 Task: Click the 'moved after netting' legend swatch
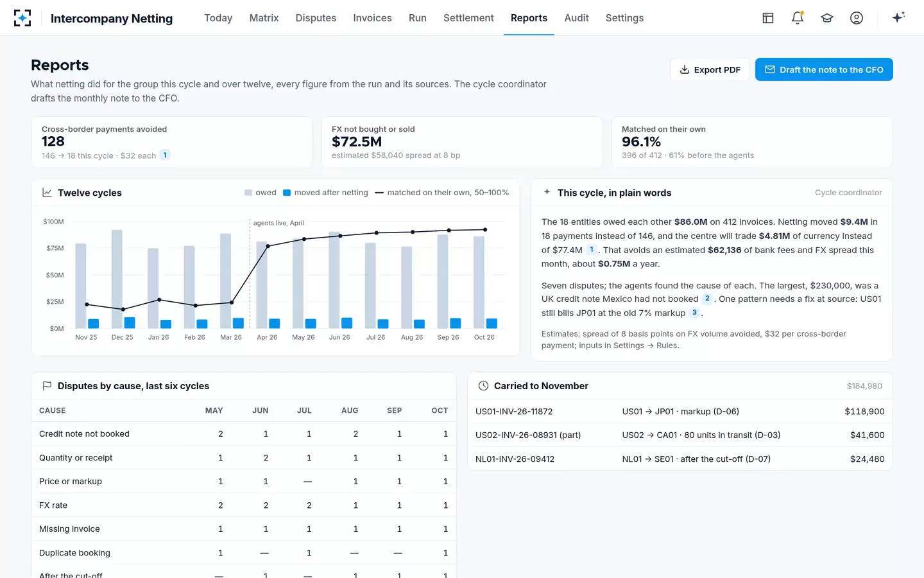point(287,193)
